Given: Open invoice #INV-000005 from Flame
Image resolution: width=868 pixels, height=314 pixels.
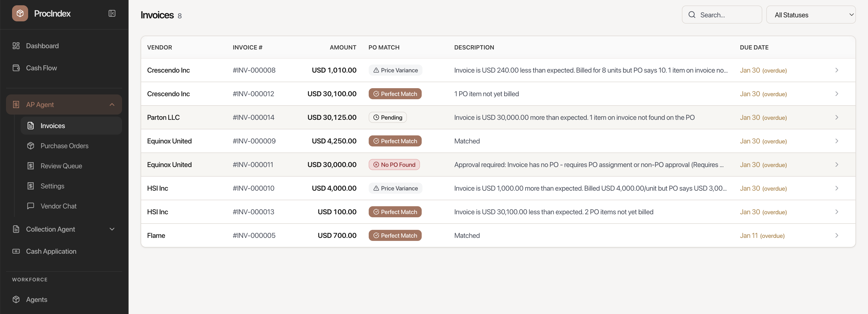Looking at the screenshot, I should click(x=254, y=236).
